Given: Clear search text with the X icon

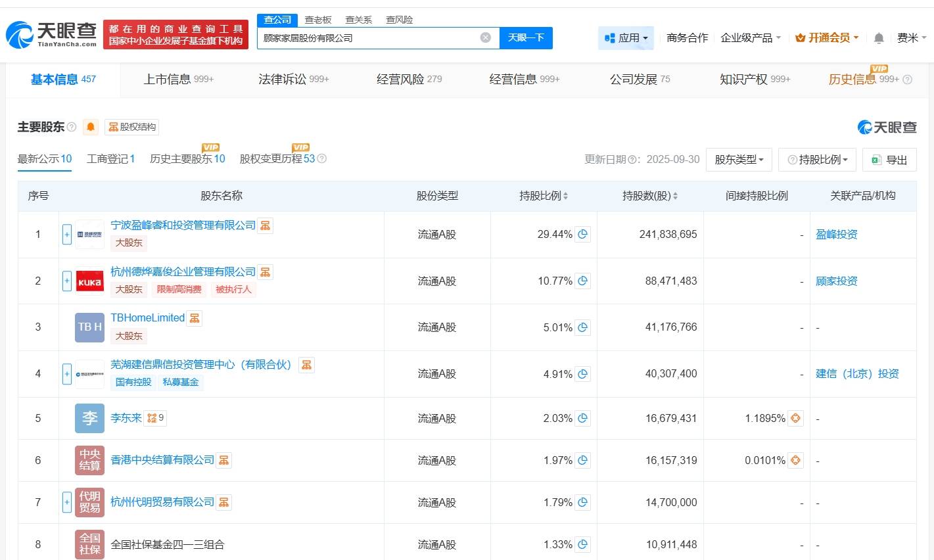Looking at the screenshot, I should coord(486,37).
